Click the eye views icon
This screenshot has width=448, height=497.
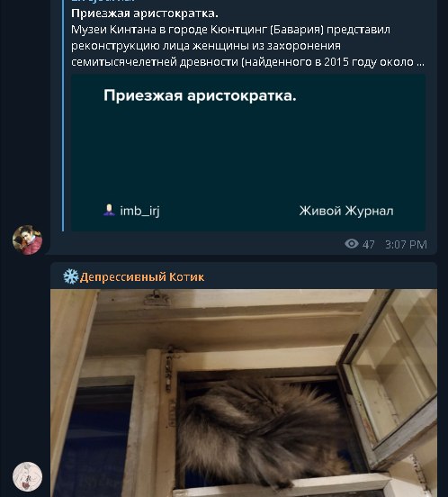352,244
